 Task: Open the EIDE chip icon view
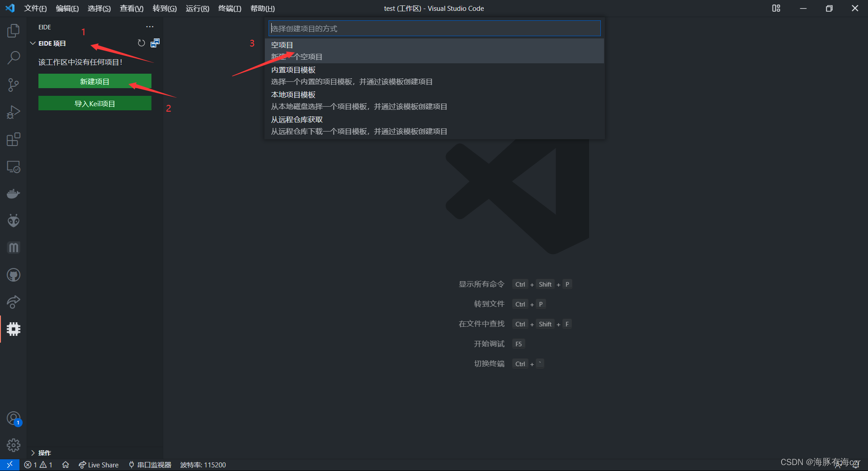14,329
